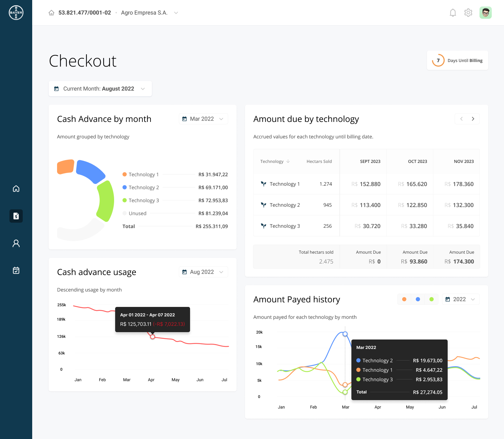504x439 pixels.
Task: Click the sort arrow next to Technology header
Action: (288, 161)
